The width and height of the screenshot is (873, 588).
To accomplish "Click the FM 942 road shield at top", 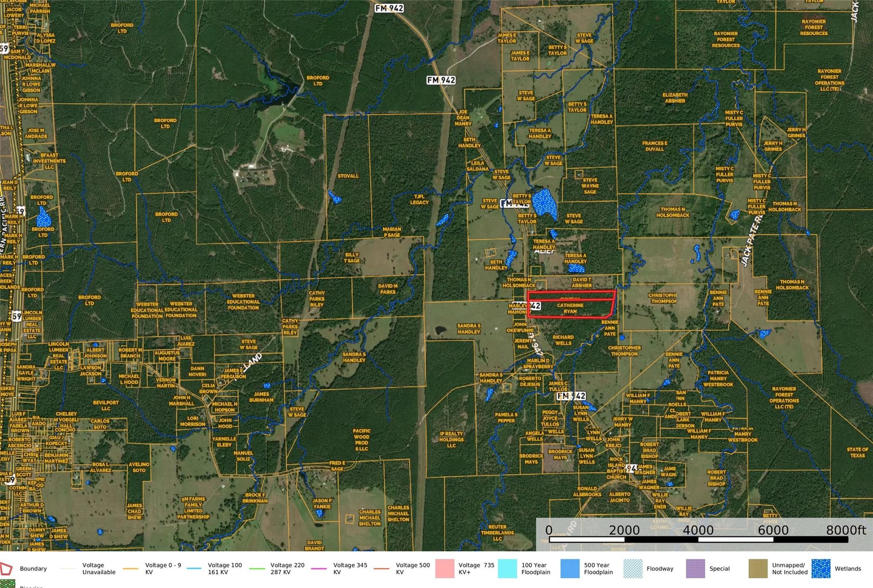I will tap(389, 8).
